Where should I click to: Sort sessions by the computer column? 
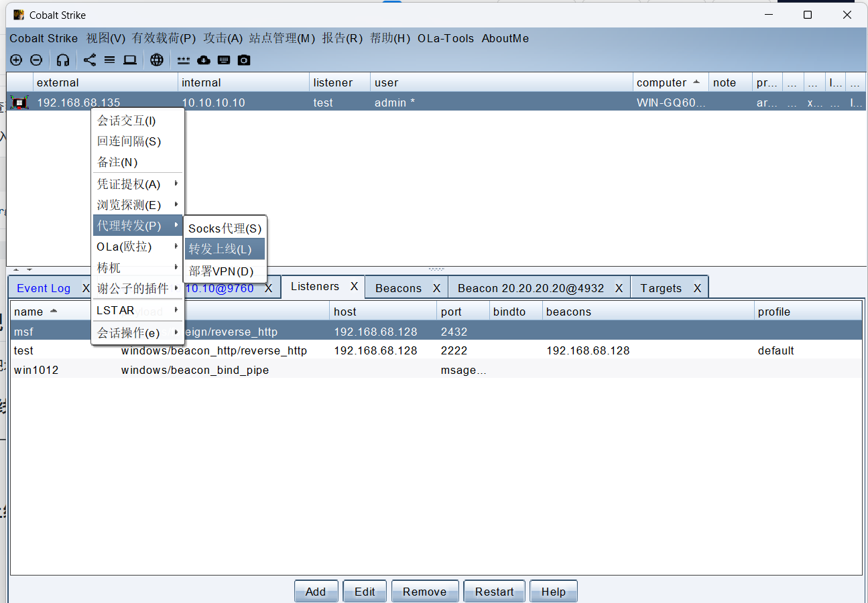[x=670, y=82]
